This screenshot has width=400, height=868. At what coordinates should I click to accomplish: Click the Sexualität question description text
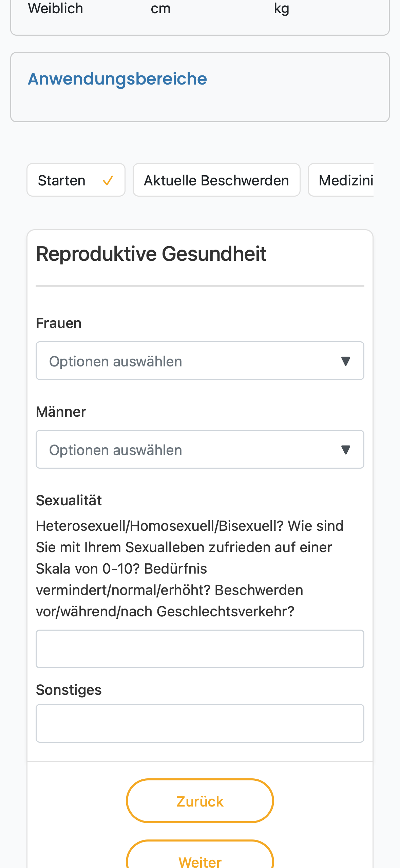click(x=190, y=568)
